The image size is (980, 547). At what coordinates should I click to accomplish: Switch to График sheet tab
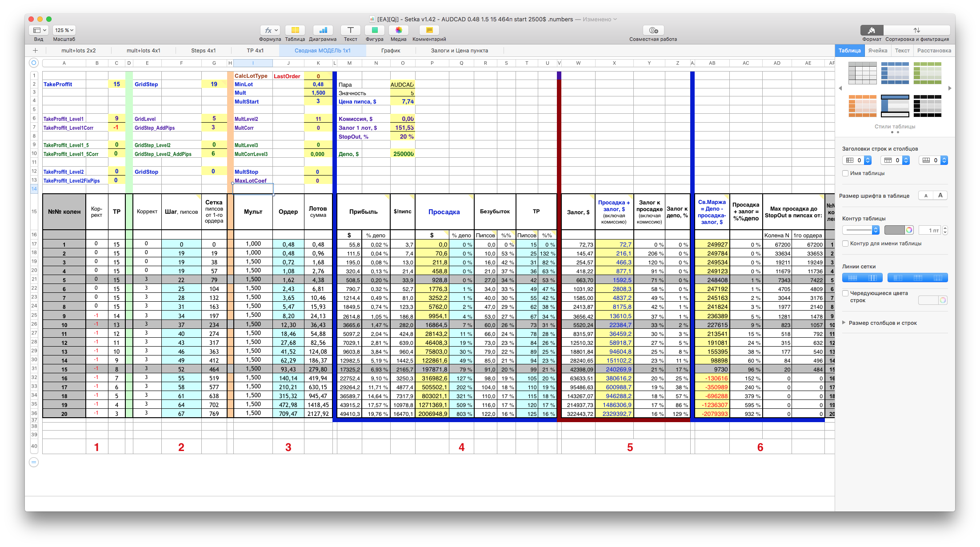tap(391, 51)
